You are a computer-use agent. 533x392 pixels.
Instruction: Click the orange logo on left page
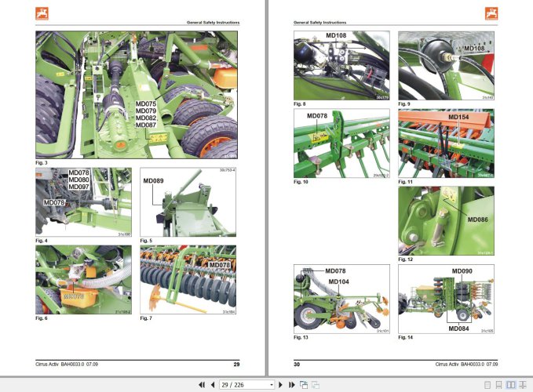coord(42,13)
